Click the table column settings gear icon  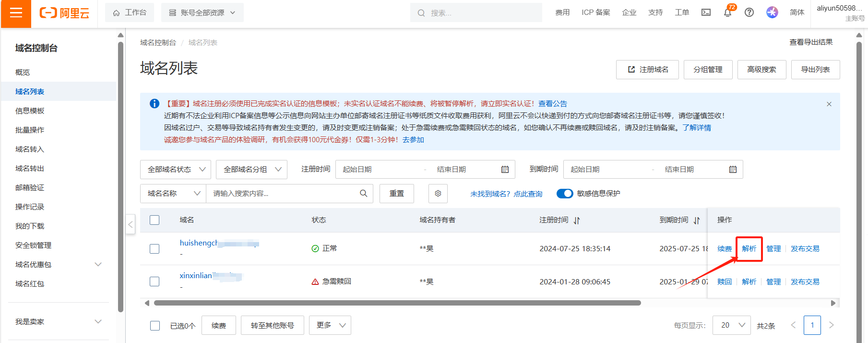click(438, 194)
